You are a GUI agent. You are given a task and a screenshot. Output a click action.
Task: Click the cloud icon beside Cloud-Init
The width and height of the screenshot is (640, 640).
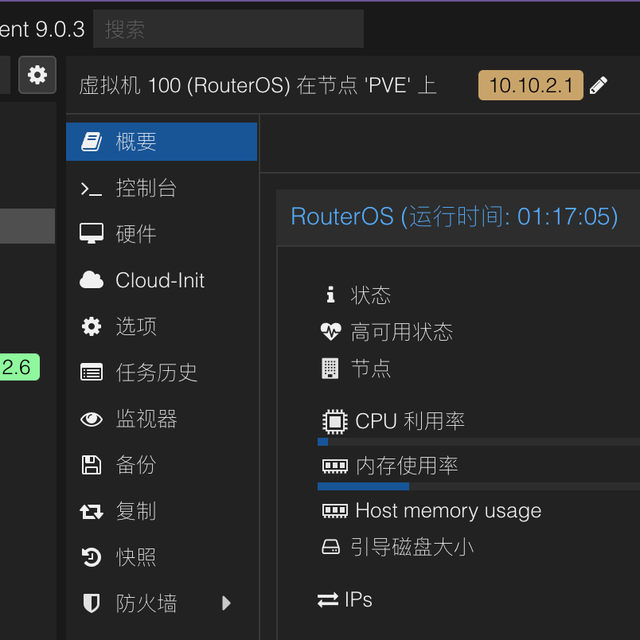click(x=91, y=280)
